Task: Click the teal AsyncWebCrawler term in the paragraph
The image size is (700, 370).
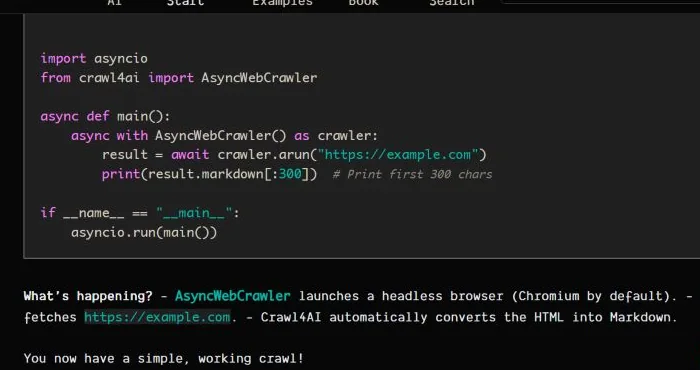Action: (x=233, y=296)
